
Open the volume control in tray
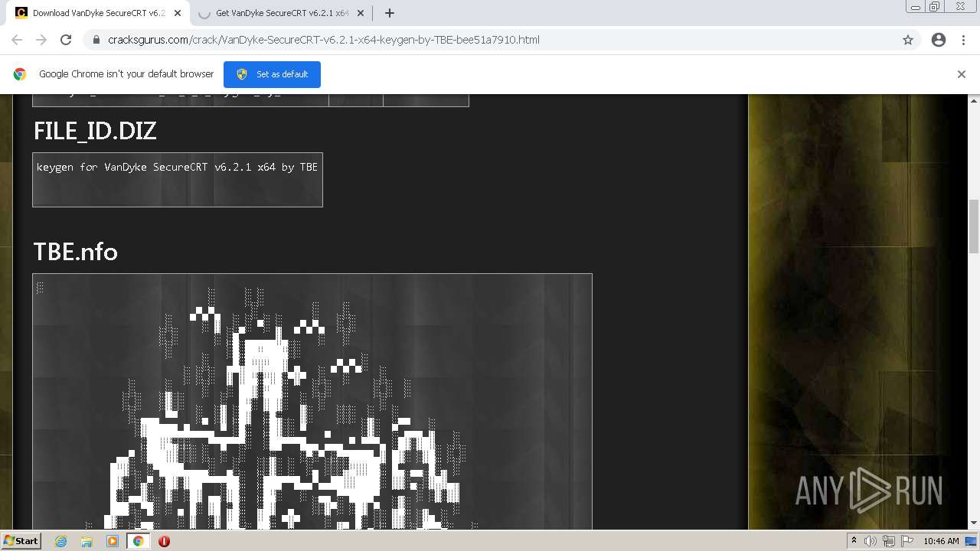[x=871, y=541]
